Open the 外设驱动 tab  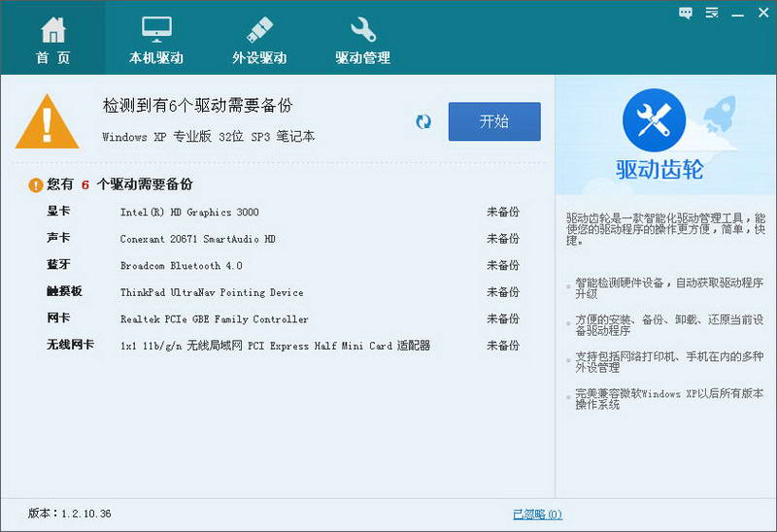(x=259, y=38)
